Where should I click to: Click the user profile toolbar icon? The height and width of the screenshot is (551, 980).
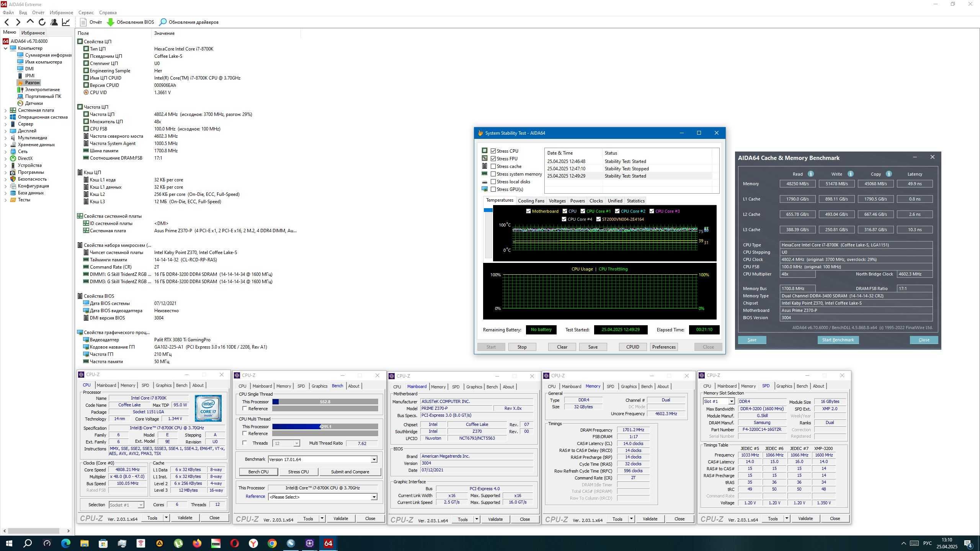click(x=54, y=22)
